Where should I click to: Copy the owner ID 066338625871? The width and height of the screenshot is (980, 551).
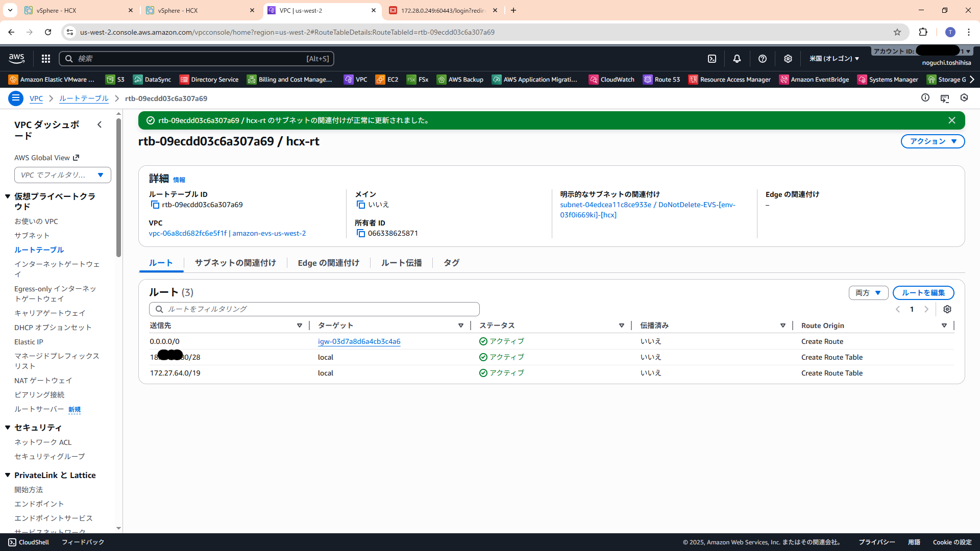361,233
